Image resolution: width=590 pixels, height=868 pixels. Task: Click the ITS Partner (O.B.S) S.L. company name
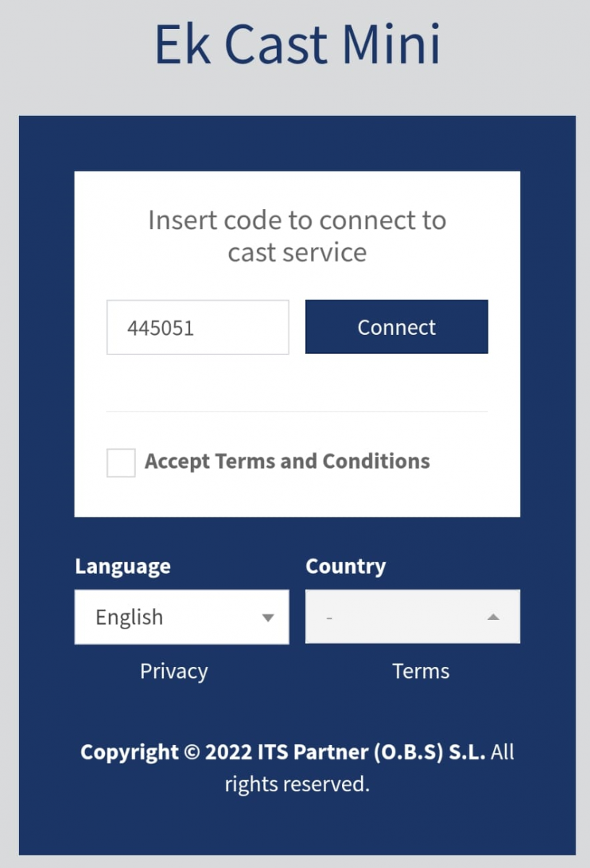tap(372, 752)
